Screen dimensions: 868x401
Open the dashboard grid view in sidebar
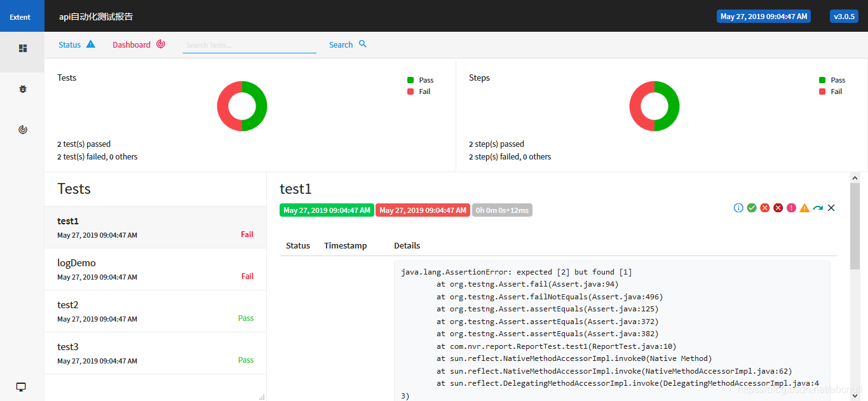pyautogui.click(x=23, y=48)
